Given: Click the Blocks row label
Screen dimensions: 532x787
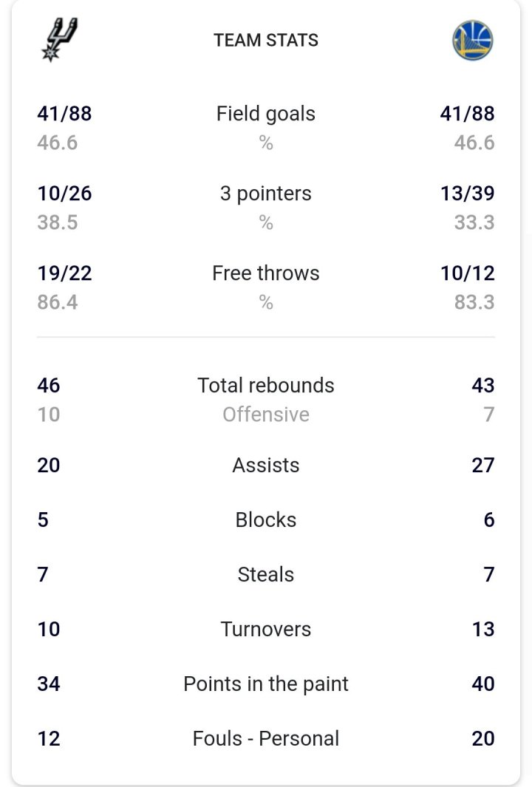Looking at the screenshot, I should point(266,520).
